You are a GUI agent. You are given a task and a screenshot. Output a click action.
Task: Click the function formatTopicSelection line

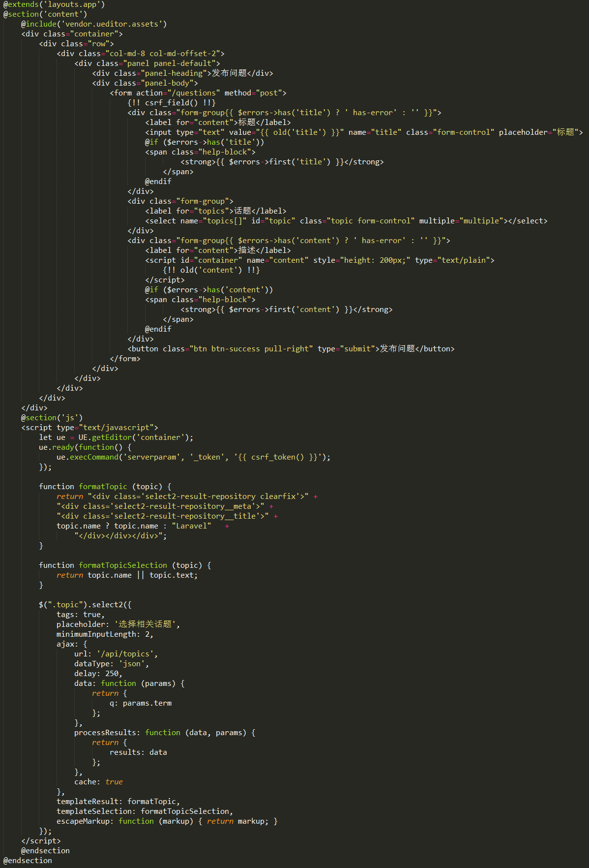click(x=125, y=565)
